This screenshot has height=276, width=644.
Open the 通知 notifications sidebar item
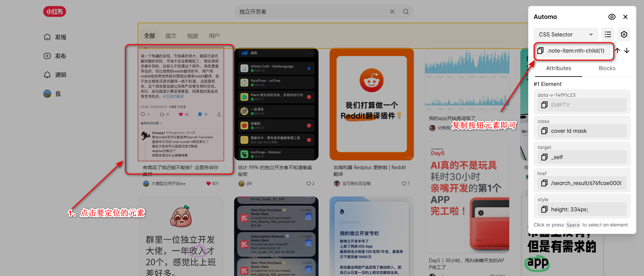pos(55,75)
